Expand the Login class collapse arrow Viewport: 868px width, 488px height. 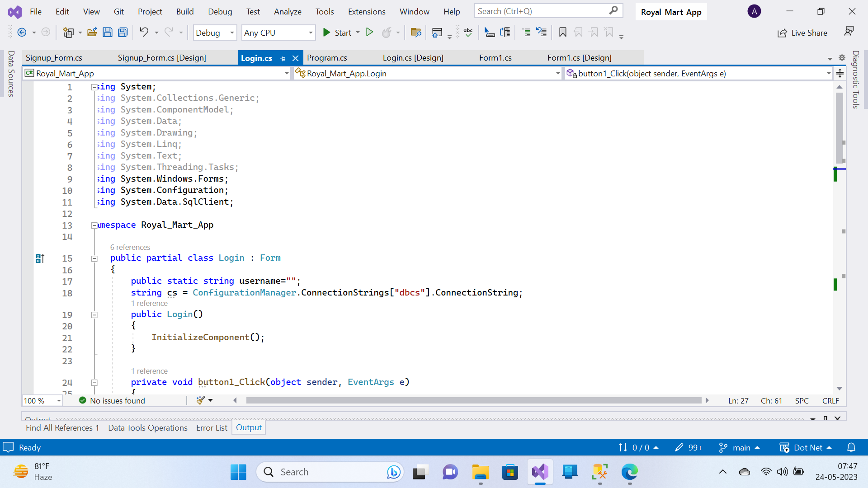point(94,258)
